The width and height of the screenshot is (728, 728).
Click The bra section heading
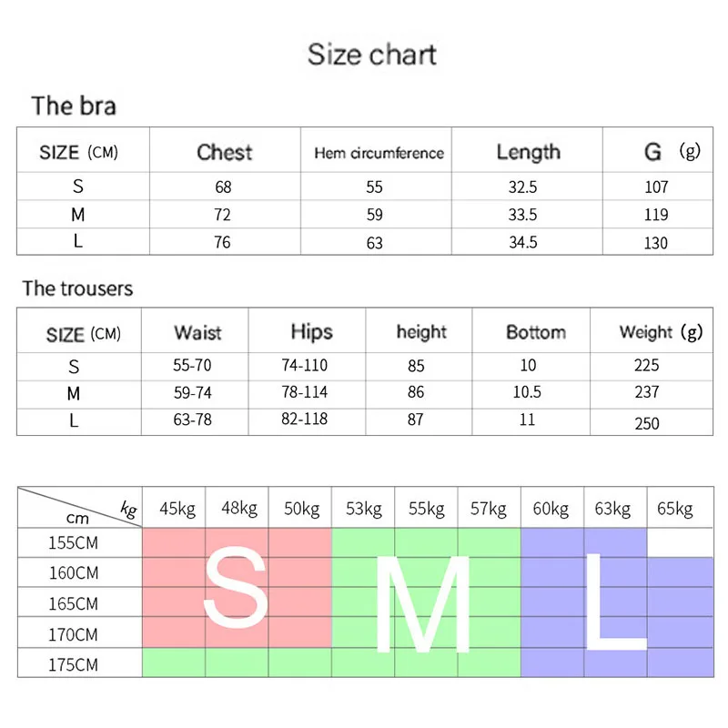click(x=74, y=106)
